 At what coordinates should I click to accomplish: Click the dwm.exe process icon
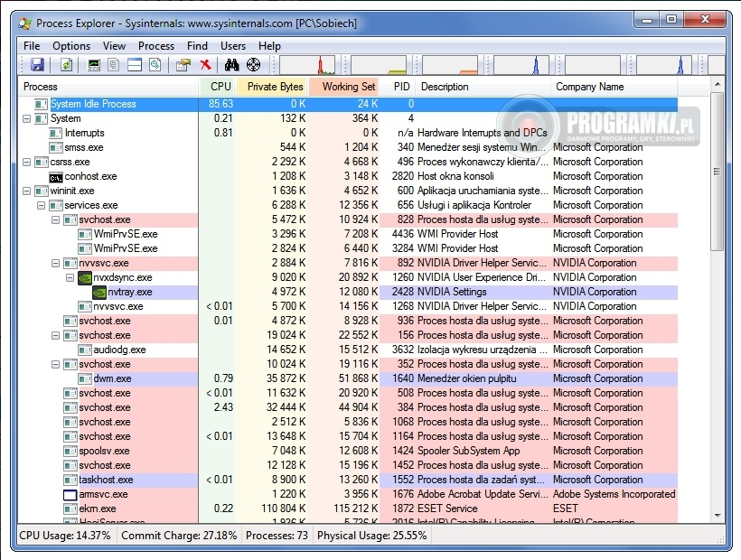[x=85, y=378]
